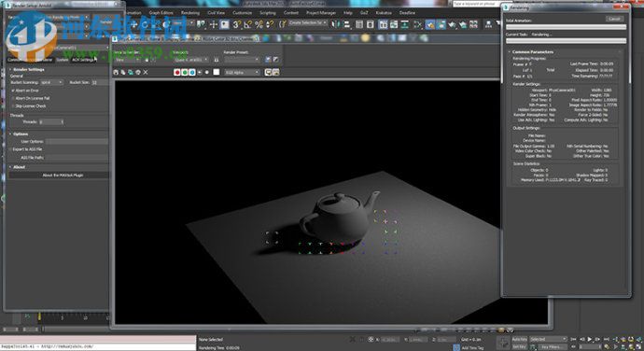Click the Auto Key button

click(x=519, y=339)
